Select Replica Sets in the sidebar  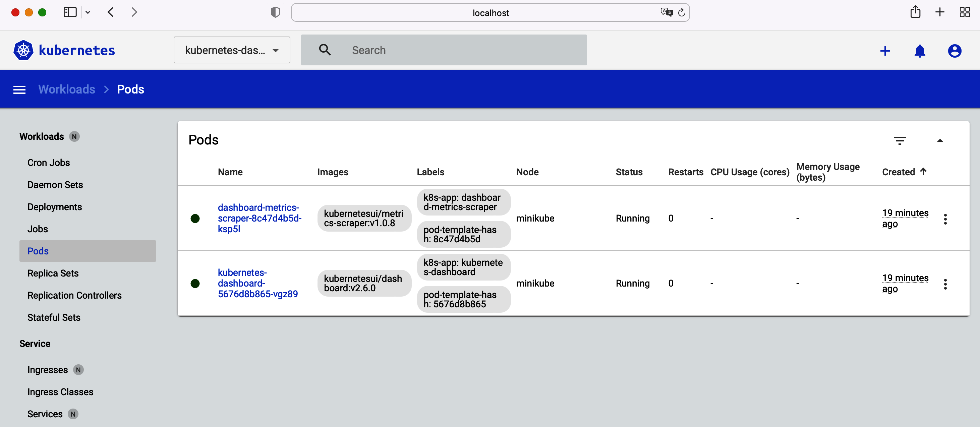coord(53,273)
